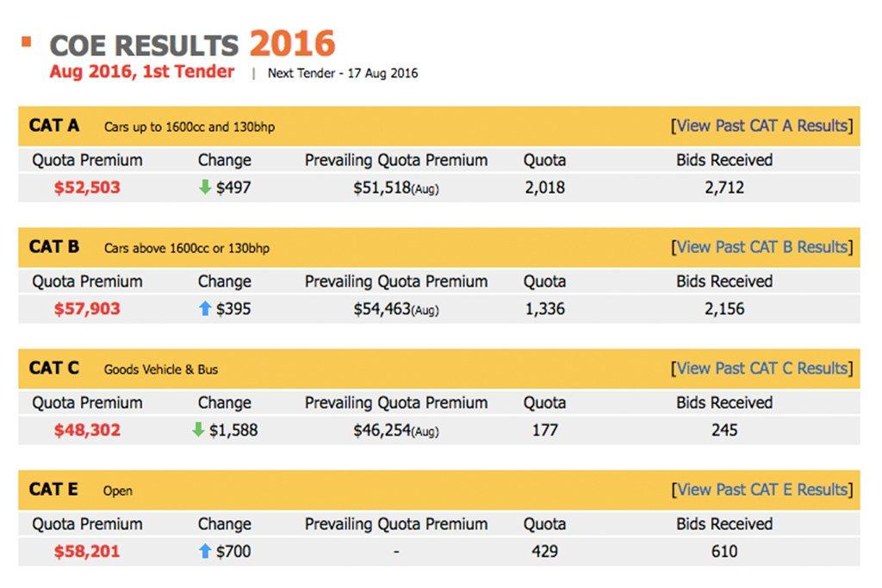882x588 pixels.
Task: Select the Aug 2016, 1st Tender text
Action: point(142,72)
